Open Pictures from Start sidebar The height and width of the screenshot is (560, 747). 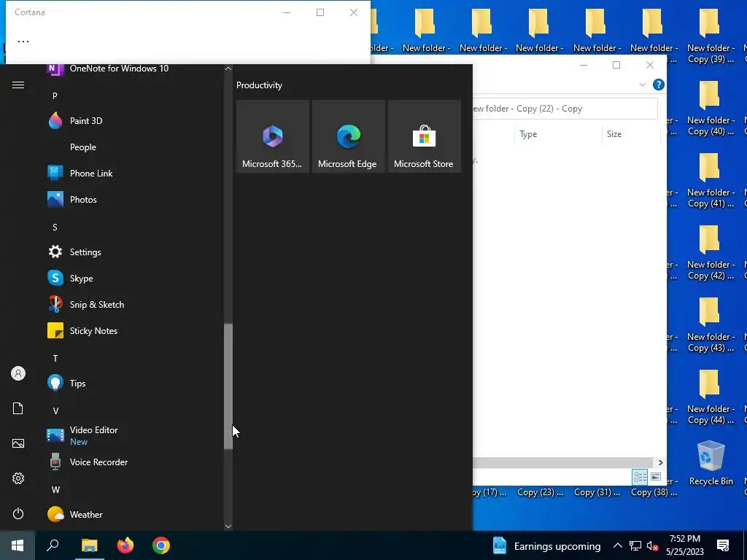(18, 443)
